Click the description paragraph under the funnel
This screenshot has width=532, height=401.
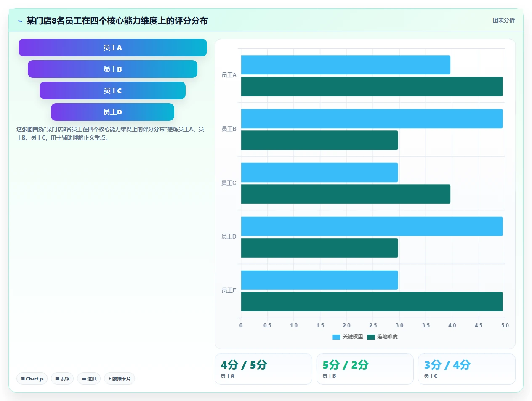(110, 133)
